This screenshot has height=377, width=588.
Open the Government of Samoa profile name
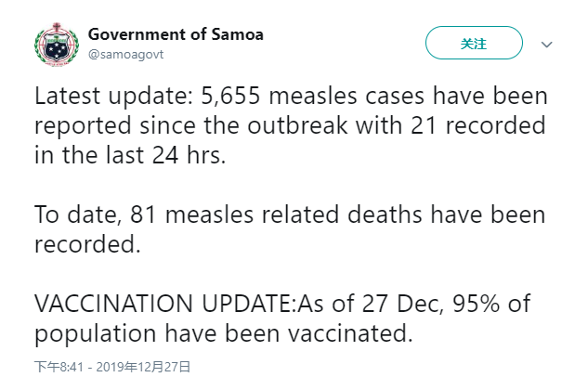click(176, 34)
